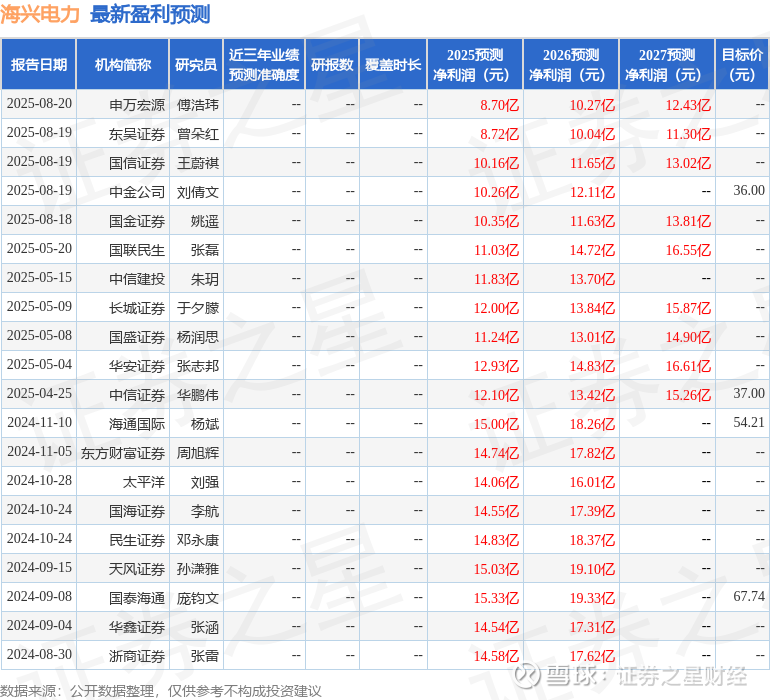Click target price 37.00

pos(749,393)
